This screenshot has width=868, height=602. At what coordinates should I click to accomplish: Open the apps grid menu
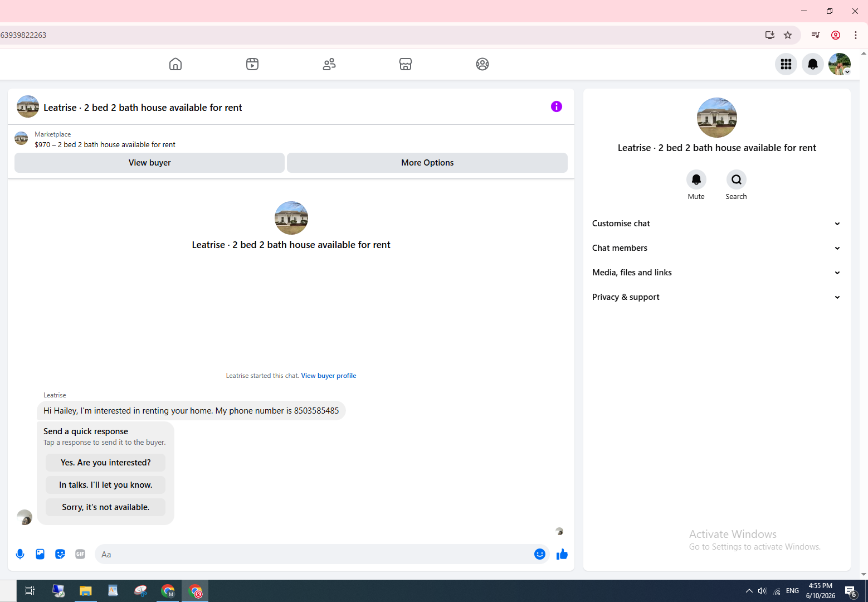(x=786, y=64)
